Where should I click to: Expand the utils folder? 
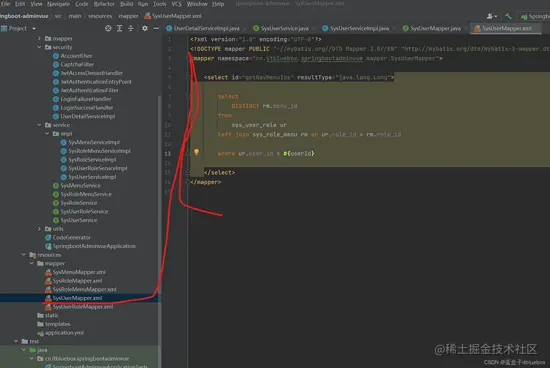[39, 229]
